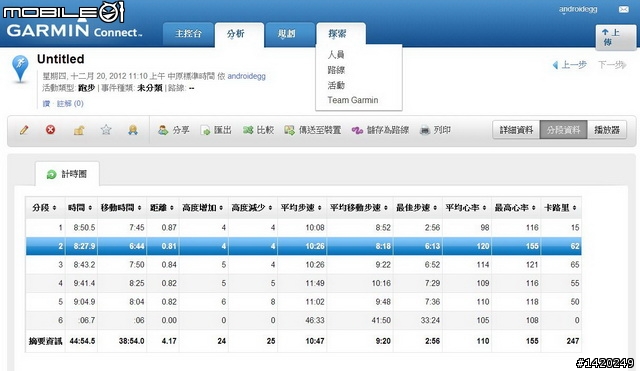Click the 未分類 event type value

point(149,88)
